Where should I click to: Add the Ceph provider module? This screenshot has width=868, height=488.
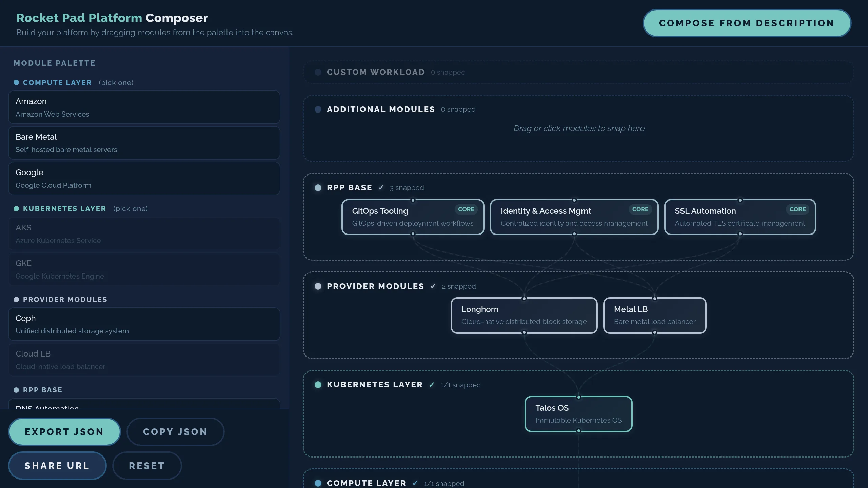tap(144, 324)
